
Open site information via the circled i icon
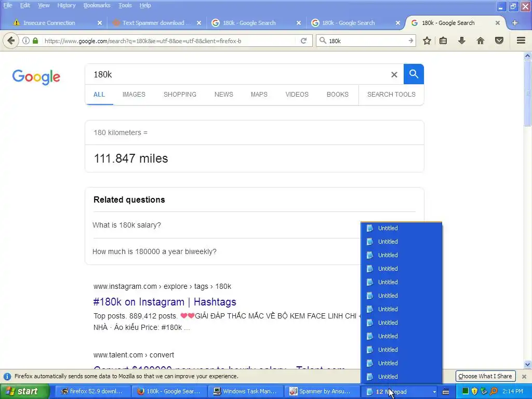click(x=26, y=41)
